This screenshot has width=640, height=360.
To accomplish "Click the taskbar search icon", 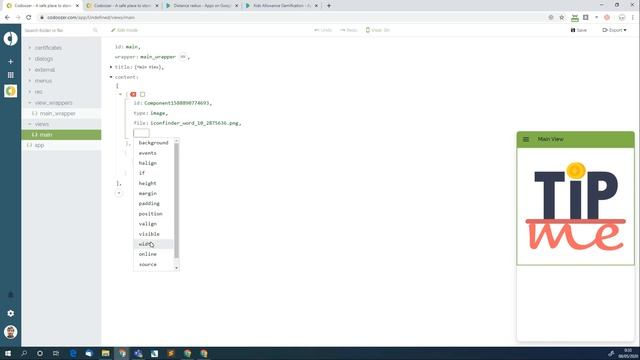I will (24, 353).
